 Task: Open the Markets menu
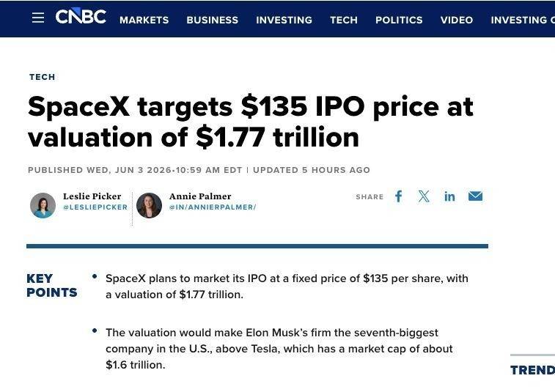pyautogui.click(x=144, y=21)
